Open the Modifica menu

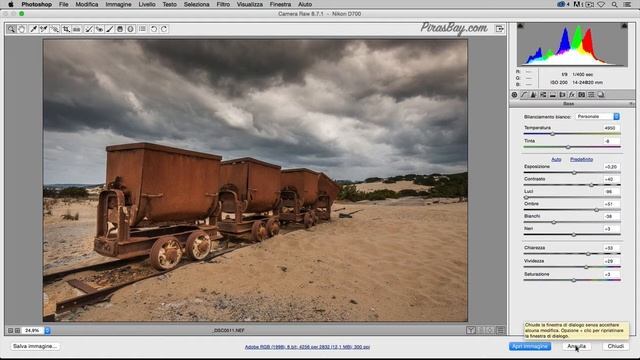pyautogui.click(x=87, y=4)
